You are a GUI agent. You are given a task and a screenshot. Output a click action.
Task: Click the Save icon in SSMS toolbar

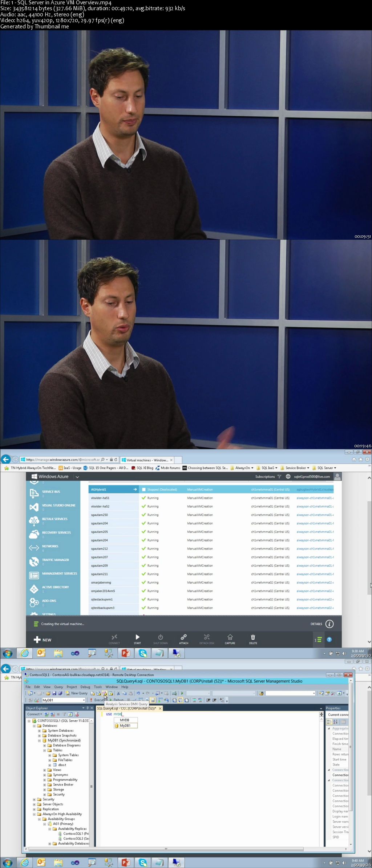tap(54, 693)
